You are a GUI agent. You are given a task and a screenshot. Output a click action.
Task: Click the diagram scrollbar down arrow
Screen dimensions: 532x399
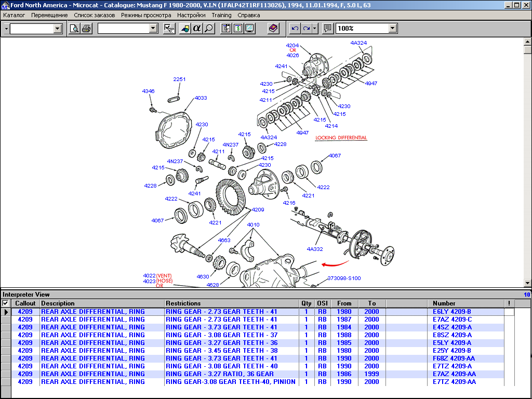(x=528, y=283)
